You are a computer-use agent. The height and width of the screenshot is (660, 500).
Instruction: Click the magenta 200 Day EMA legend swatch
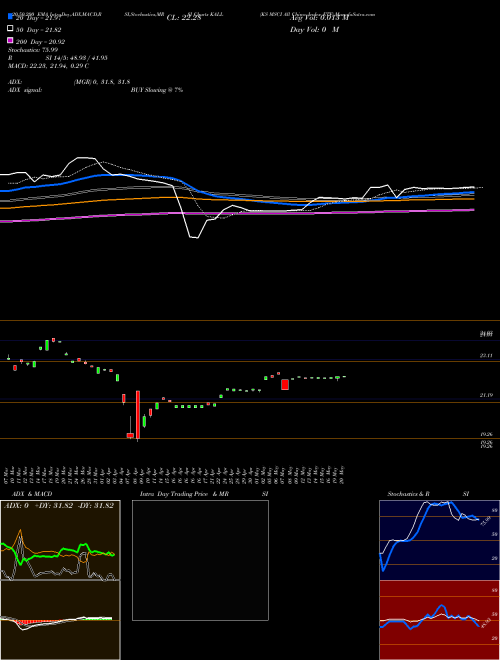tap(10, 40)
